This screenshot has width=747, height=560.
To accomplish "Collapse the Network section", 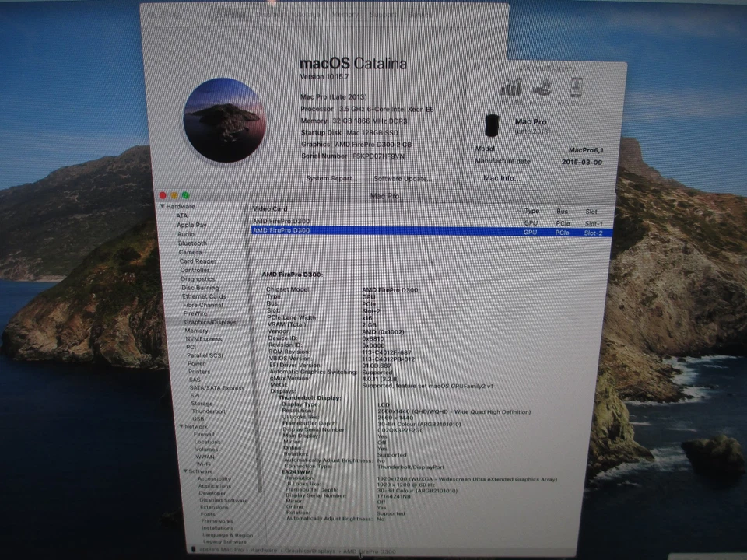I will tap(181, 426).
